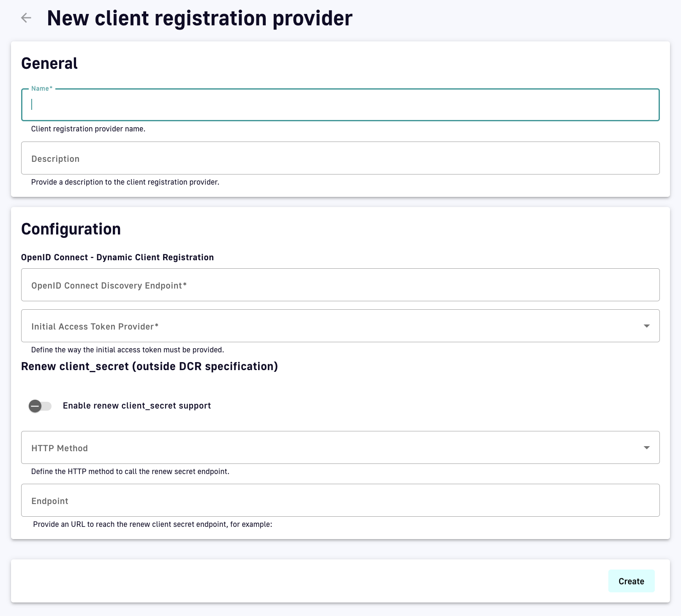681x616 pixels.
Task: Click the "Client registration provider name." hint text
Action: click(88, 129)
